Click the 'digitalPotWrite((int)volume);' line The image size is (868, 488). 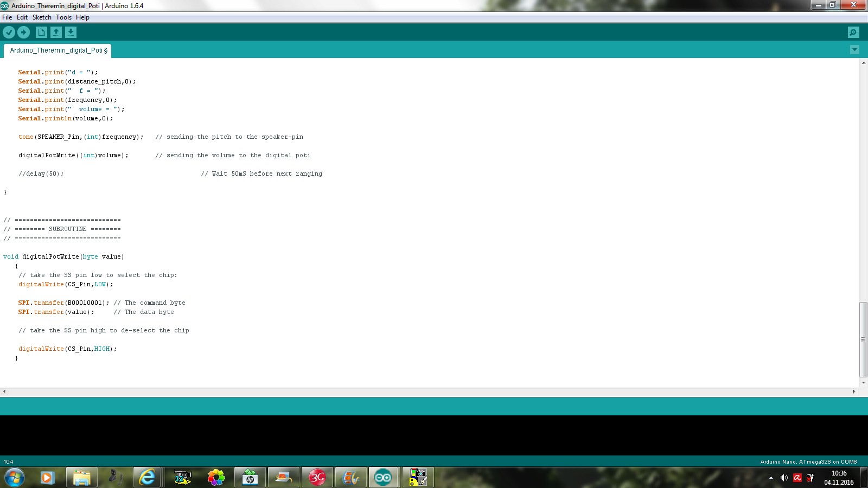point(73,155)
